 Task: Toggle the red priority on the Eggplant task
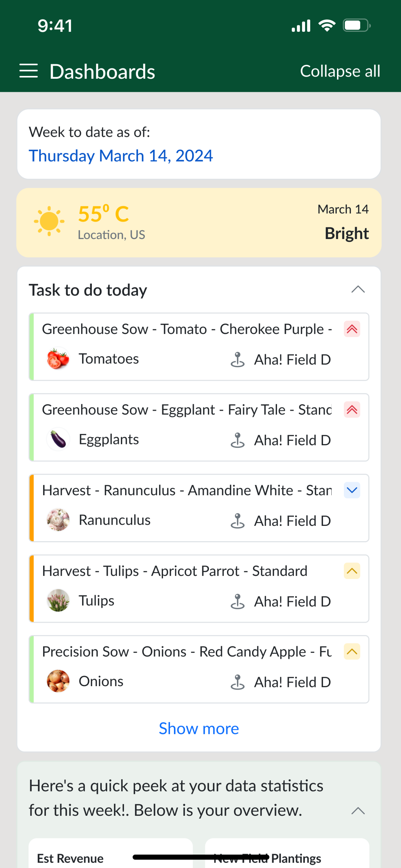(352, 410)
